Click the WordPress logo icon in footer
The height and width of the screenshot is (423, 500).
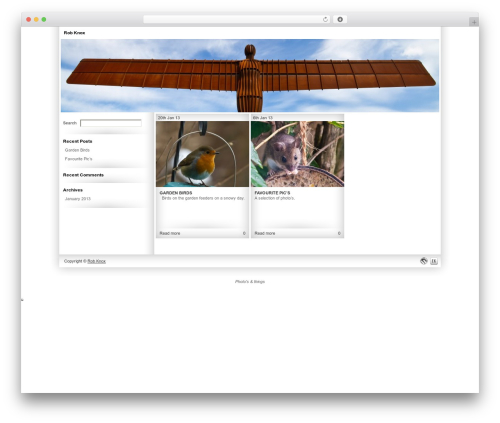coord(424,261)
